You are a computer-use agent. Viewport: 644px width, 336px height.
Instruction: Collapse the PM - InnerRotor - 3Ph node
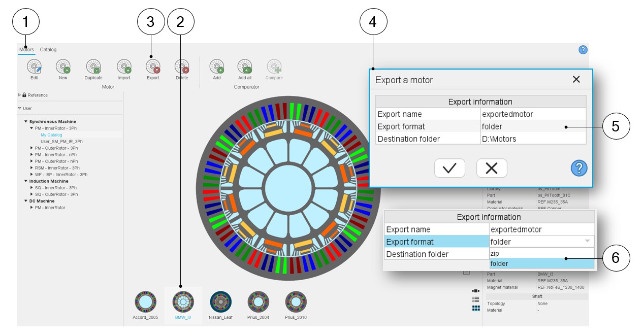(x=31, y=128)
